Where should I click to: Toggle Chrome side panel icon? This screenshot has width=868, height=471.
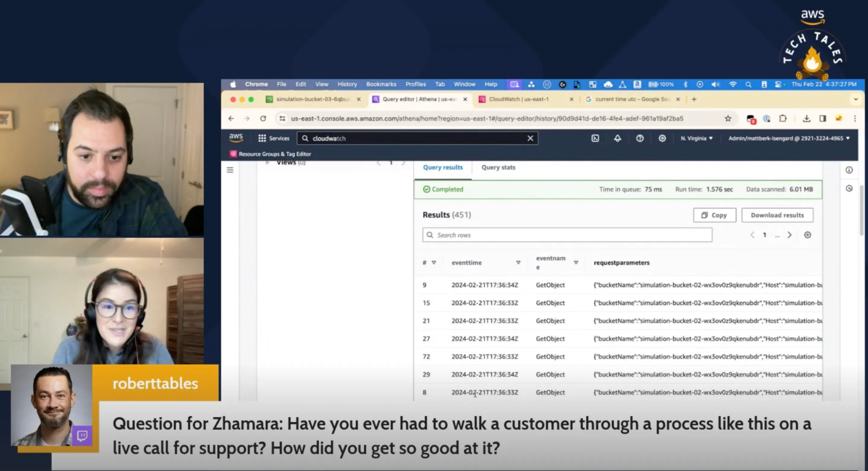point(822,118)
